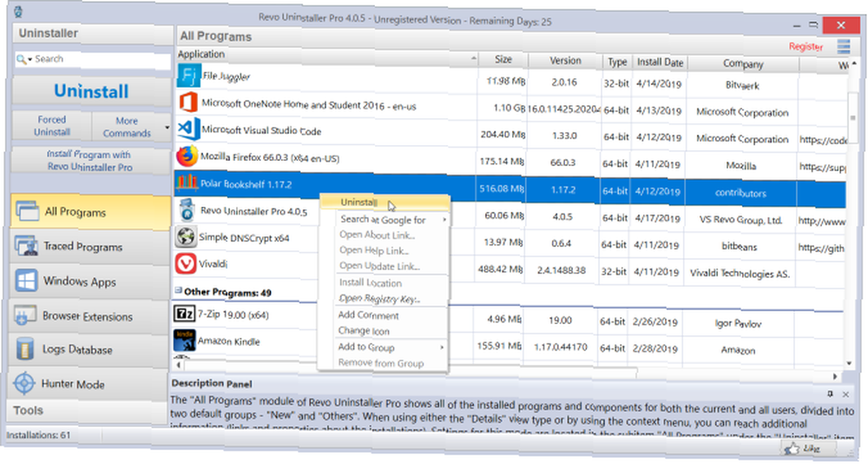This screenshot has width=868, height=464.
Task: Open the hamburger menu icon near Register
Action: (x=843, y=47)
